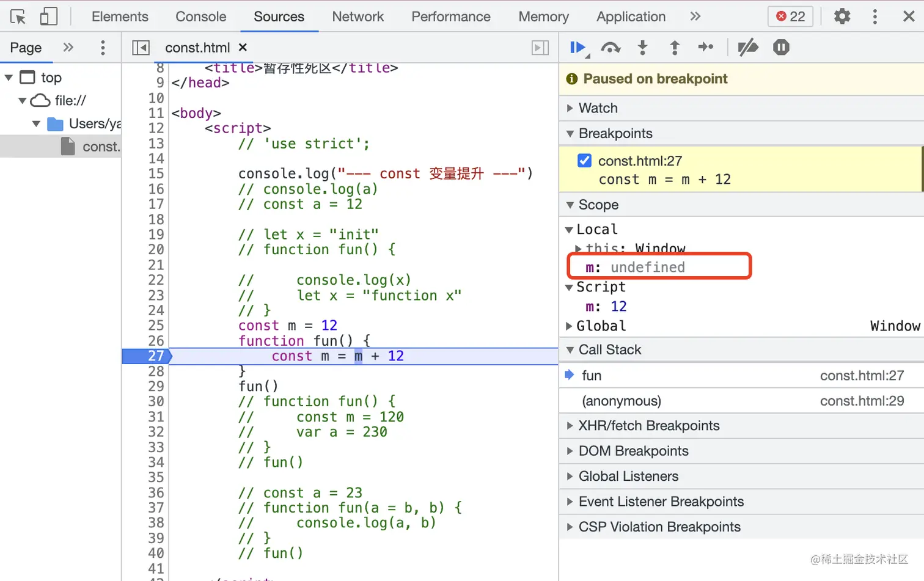Expand 'this: Window' in Local scope
Screen dimensions: 924x581
[577, 248]
